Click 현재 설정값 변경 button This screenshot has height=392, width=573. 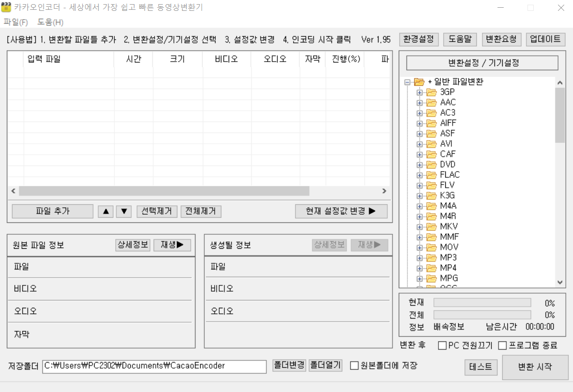pos(341,211)
